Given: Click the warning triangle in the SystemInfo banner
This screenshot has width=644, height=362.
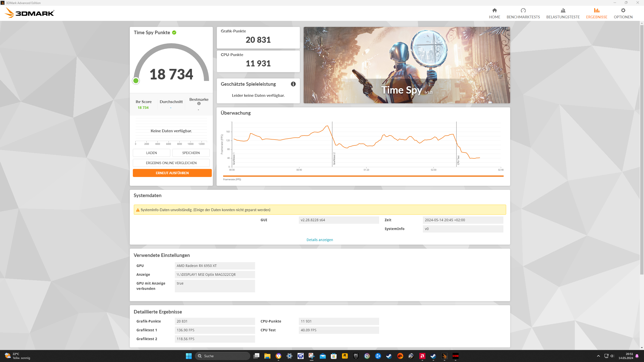Looking at the screenshot, I should 138,210.
